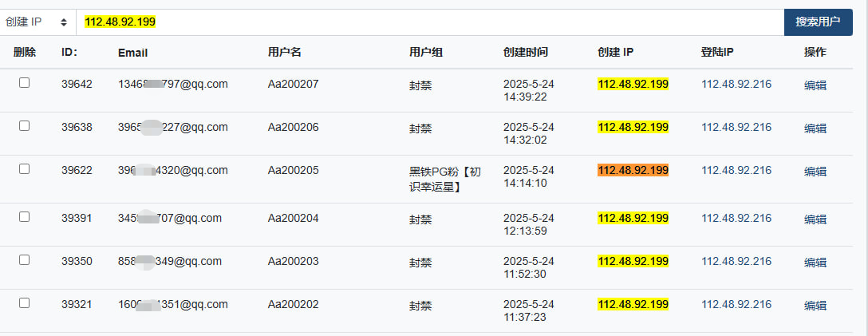Click the email cell for user Aa200205
This screenshot has height=336, width=868.
(x=172, y=171)
